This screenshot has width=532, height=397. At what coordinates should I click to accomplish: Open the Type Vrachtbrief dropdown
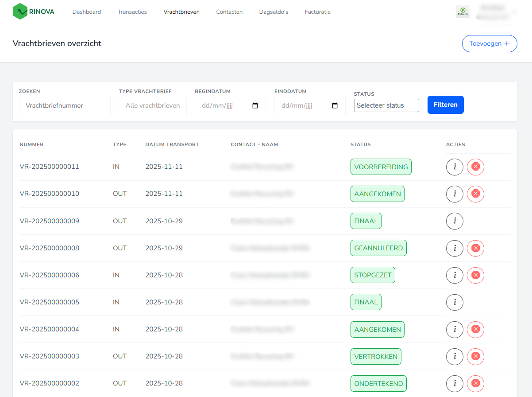click(x=153, y=105)
